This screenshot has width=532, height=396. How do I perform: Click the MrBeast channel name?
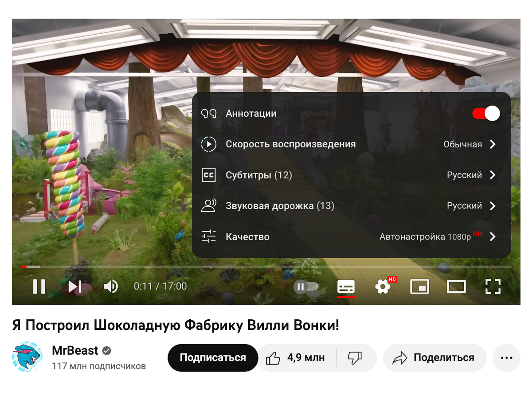click(x=75, y=350)
